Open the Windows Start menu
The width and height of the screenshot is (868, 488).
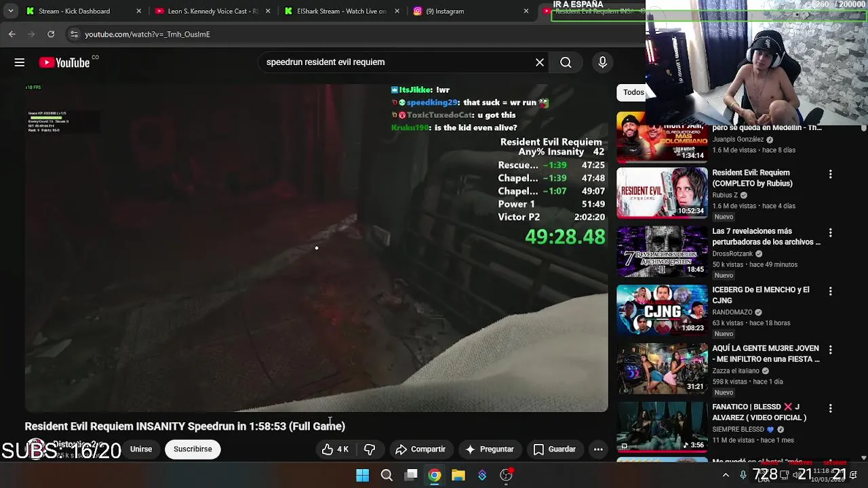point(363,475)
